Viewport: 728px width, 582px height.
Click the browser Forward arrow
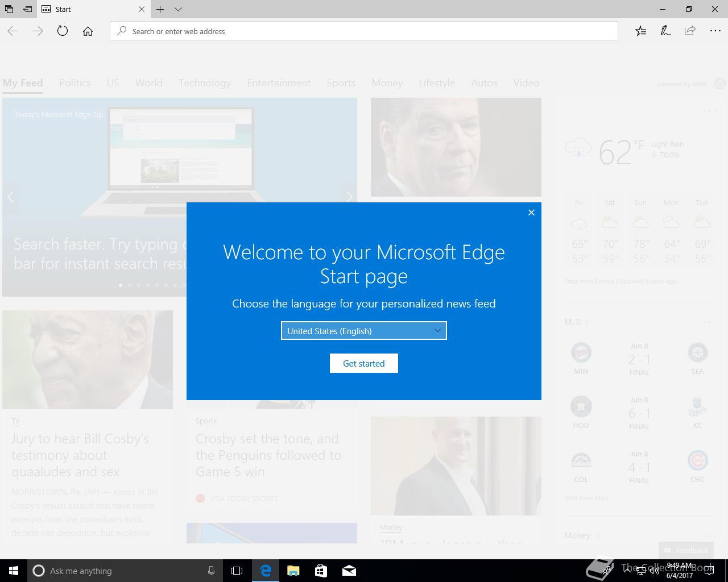click(38, 31)
